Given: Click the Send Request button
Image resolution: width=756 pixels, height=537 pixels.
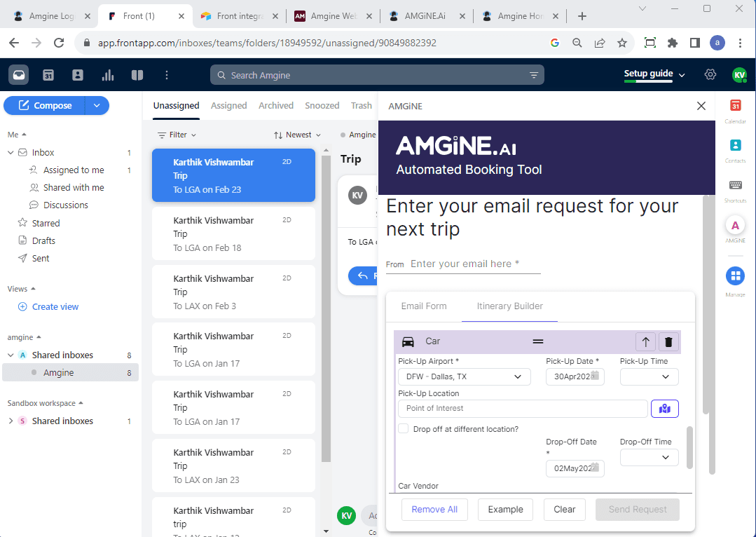Looking at the screenshot, I should coord(638,510).
